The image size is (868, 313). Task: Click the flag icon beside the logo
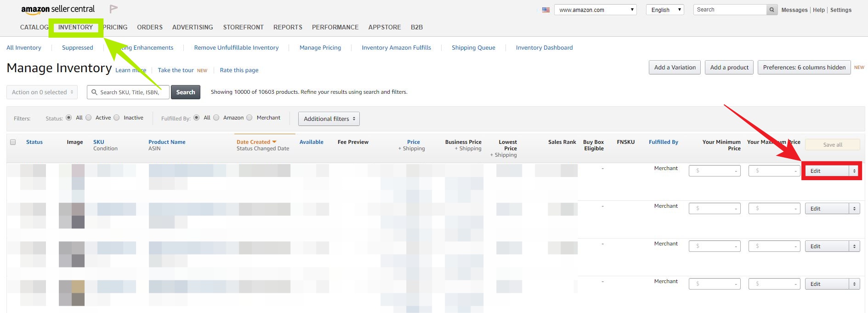[113, 9]
